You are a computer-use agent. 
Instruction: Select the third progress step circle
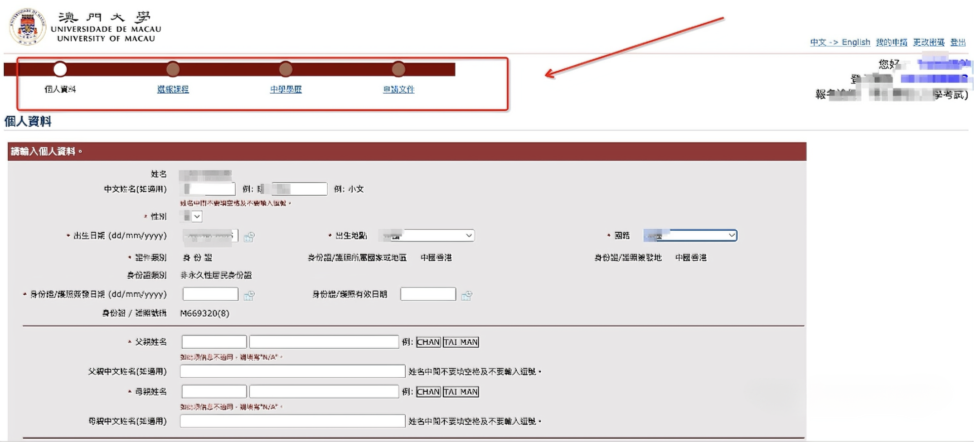(286, 69)
